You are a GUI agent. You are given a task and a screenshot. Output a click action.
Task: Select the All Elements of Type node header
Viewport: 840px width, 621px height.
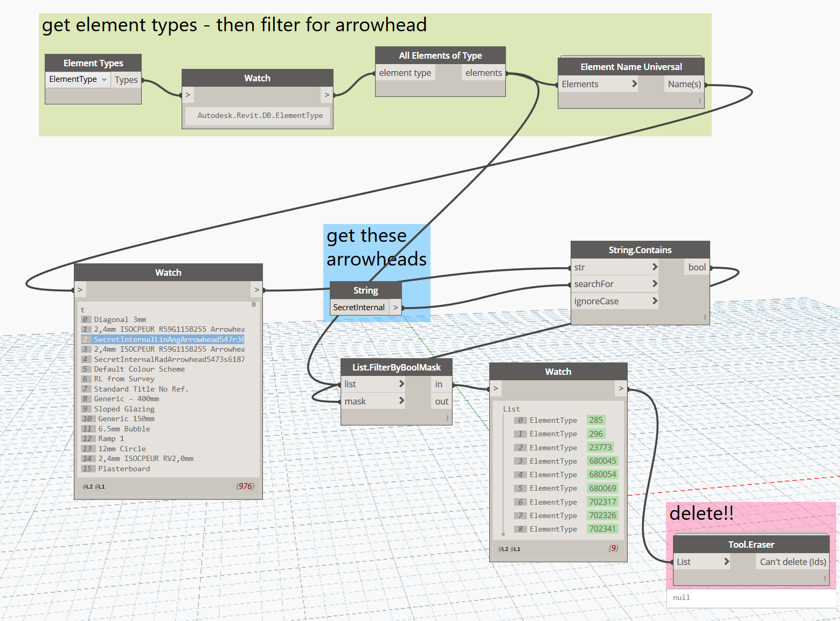(x=440, y=55)
